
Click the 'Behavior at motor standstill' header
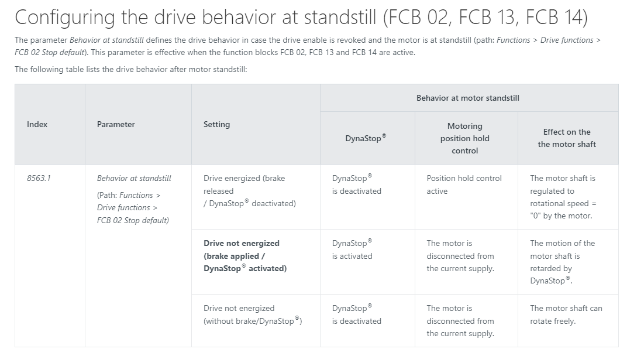468,98
